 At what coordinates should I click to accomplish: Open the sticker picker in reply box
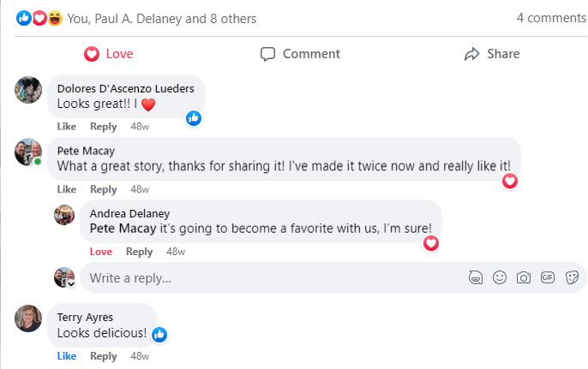coord(573,277)
